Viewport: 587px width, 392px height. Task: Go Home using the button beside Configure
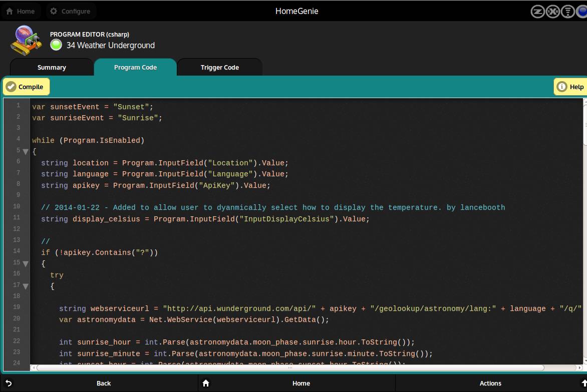[x=21, y=11]
